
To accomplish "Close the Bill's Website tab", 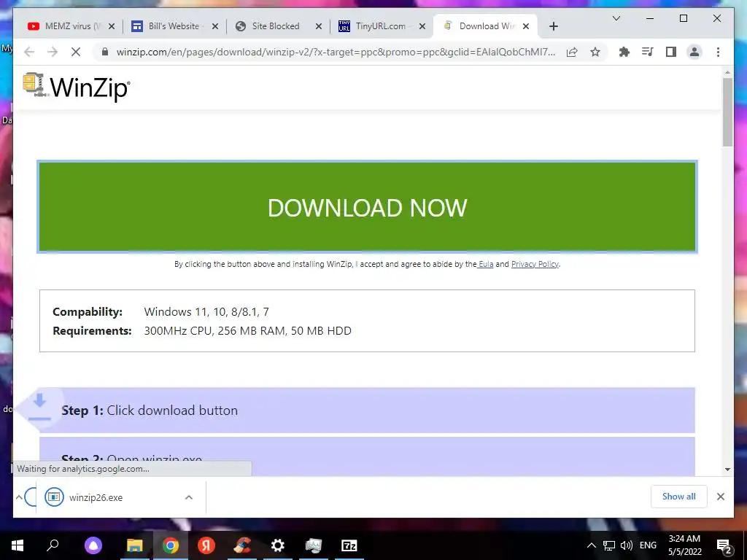I will pyautogui.click(x=215, y=27).
